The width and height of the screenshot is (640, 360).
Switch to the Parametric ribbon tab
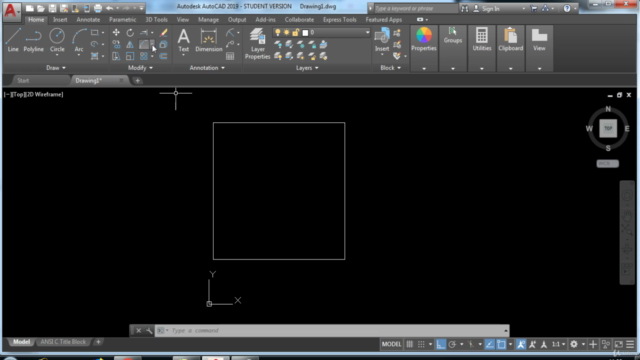pos(122,20)
